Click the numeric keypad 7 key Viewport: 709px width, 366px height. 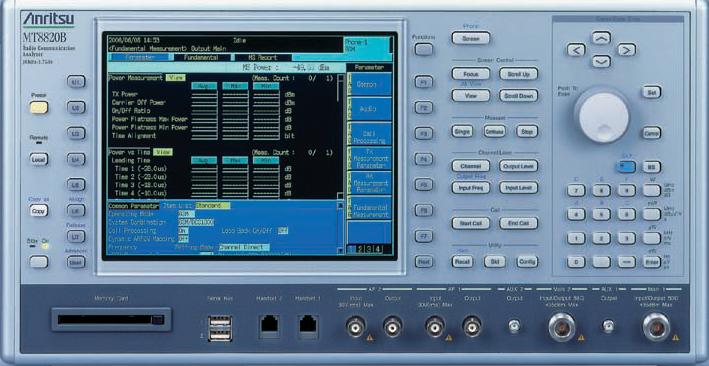tap(576, 190)
